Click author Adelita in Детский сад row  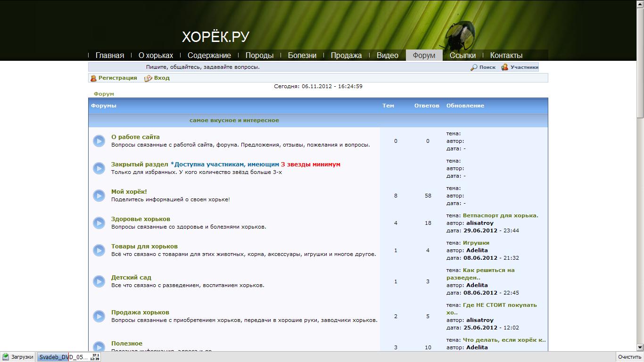(x=477, y=285)
